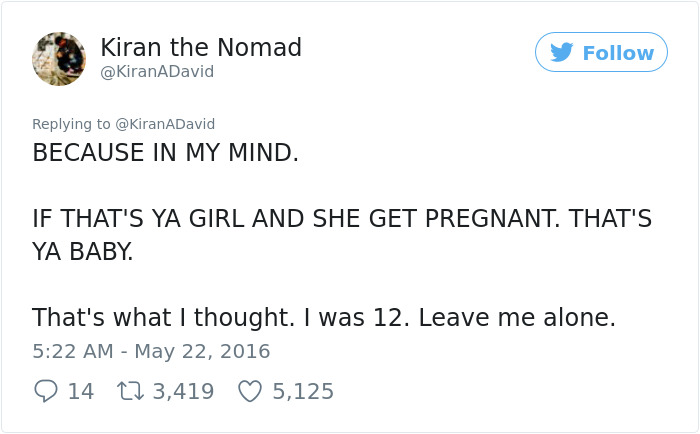Click the reply speech bubble icon
Viewport: 700px width, 434px height.
pyautogui.click(x=45, y=391)
